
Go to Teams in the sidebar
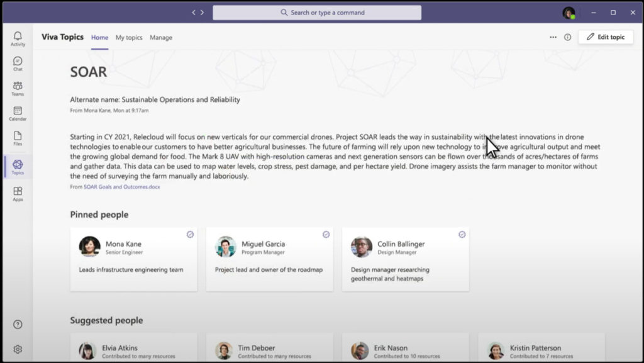(18, 88)
